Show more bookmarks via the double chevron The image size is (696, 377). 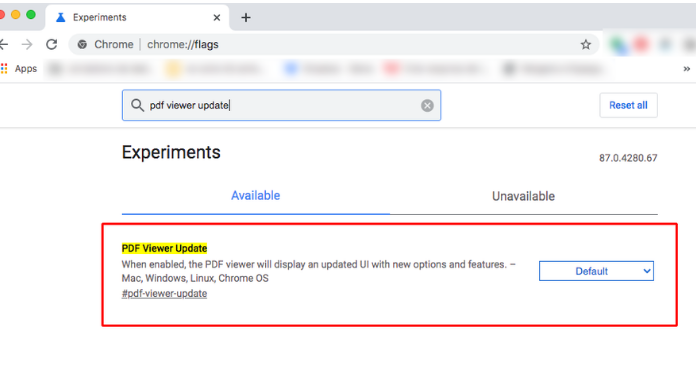(687, 69)
